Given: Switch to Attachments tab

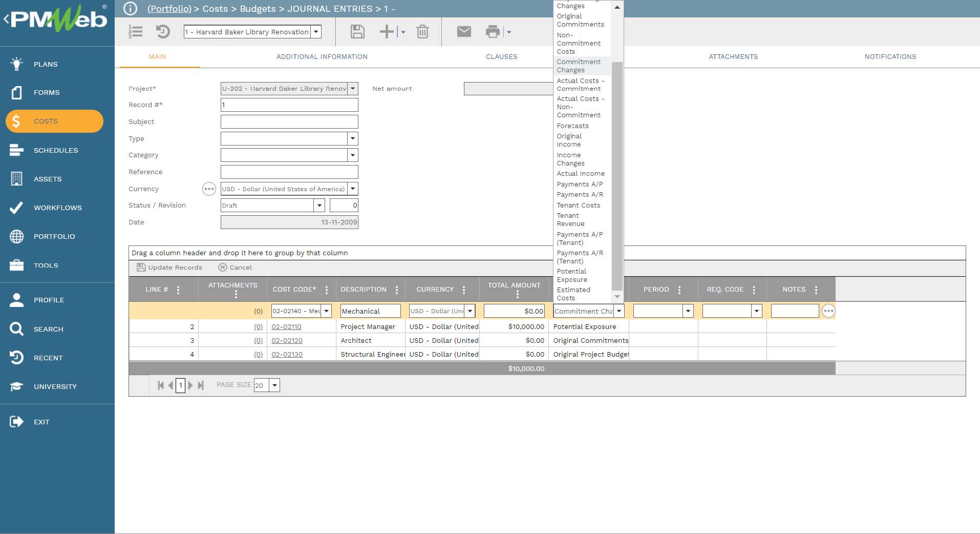Looking at the screenshot, I should click(x=733, y=57).
